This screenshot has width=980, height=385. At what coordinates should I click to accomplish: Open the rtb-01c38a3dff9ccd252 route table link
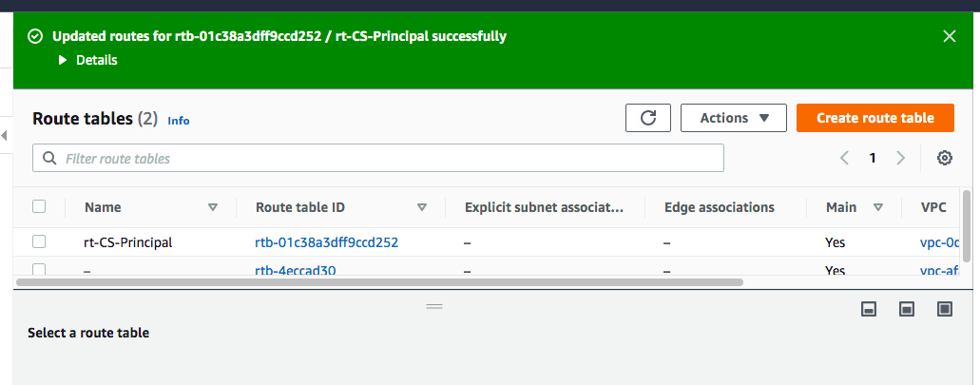coord(326,242)
